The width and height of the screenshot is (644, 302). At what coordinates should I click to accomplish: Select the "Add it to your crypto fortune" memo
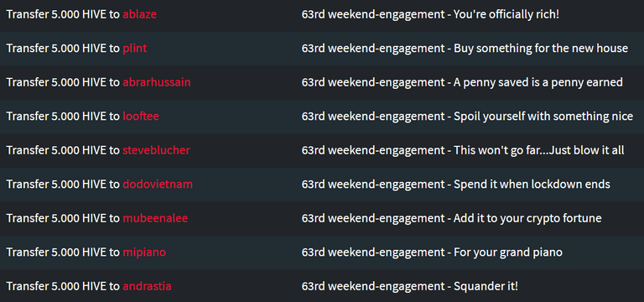tap(451, 219)
